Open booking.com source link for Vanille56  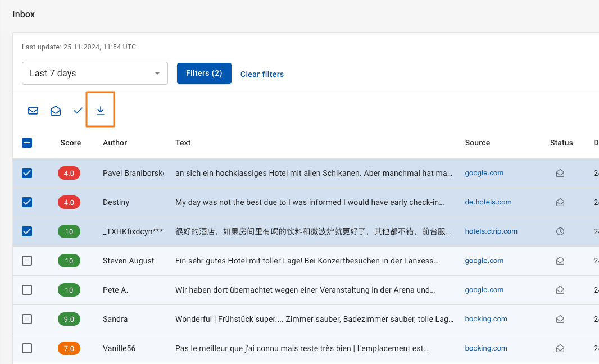tap(486, 348)
